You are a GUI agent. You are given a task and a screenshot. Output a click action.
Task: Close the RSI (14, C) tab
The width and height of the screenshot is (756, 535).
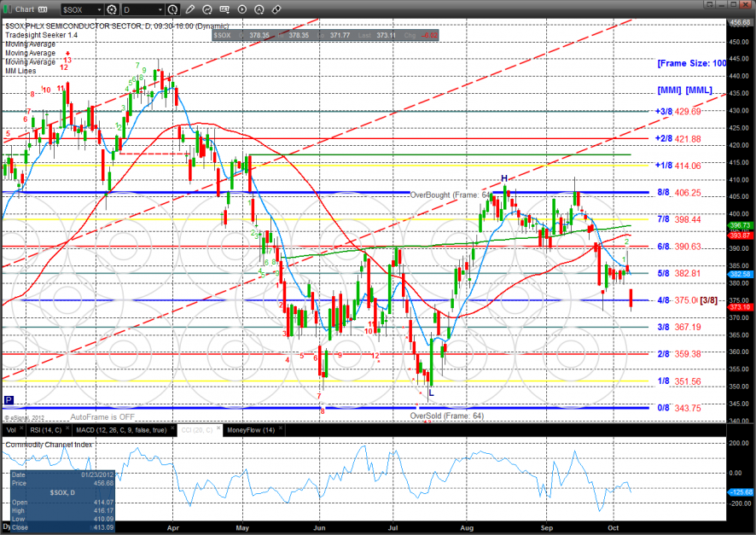[x=67, y=428]
